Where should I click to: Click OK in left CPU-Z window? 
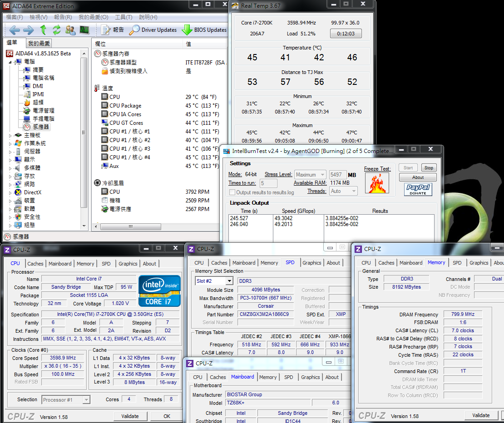[167, 416]
